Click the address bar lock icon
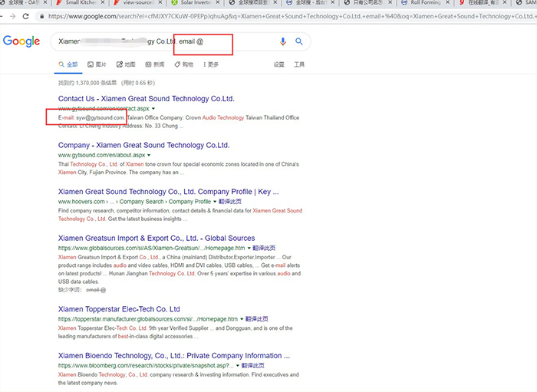Image resolution: width=537 pixels, height=392 pixels. click(x=41, y=15)
